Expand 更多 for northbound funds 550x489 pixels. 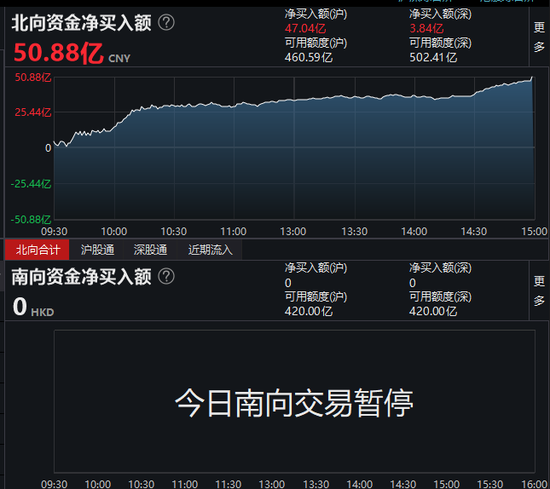539,37
